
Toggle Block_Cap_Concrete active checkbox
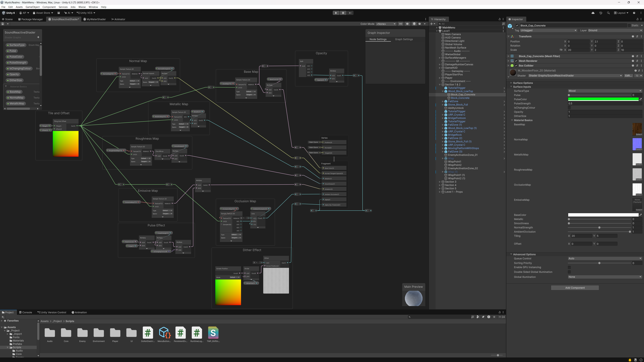click(x=517, y=25)
